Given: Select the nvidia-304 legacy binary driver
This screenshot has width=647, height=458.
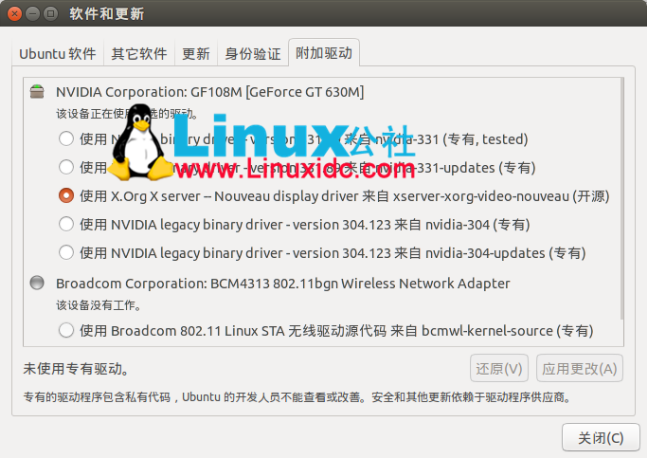Looking at the screenshot, I should tap(66, 224).
